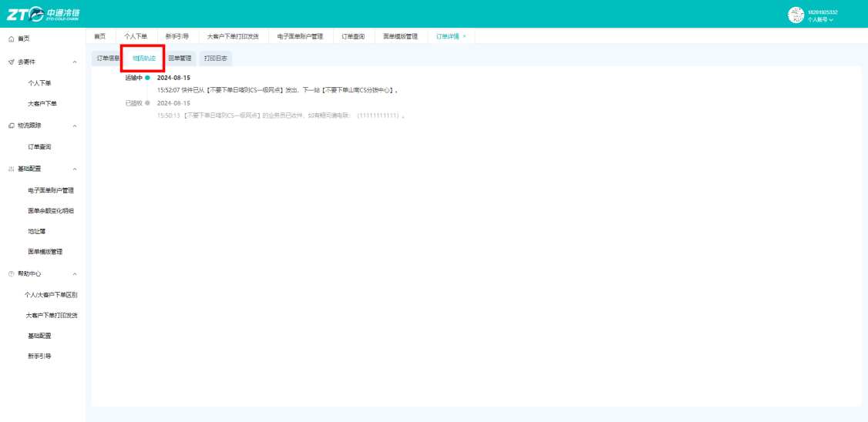Screen dimensions: 868x422
Task: Click the 基础配置 settings icon
Action: (x=11, y=169)
